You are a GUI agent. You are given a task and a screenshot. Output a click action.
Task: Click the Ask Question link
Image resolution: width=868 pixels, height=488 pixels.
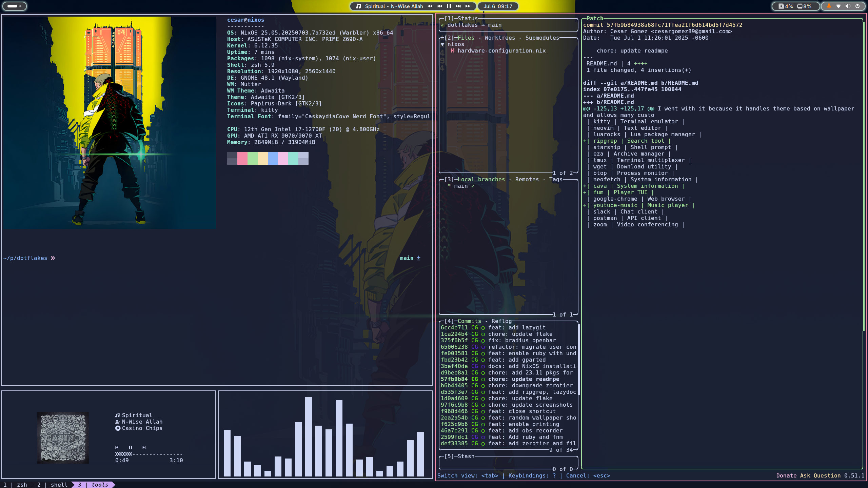[820, 475]
